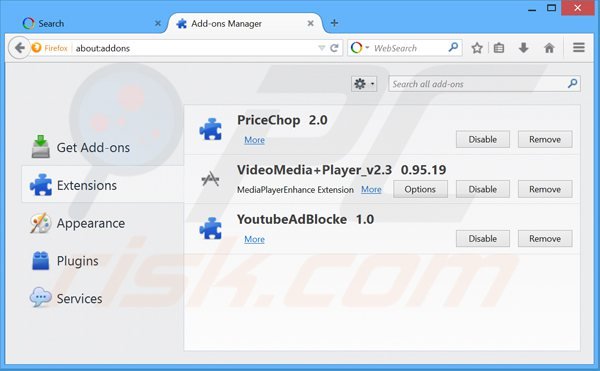Screen dimensions: 600x371
Task: Close the Search tab
Action: click(x=158, y=23)
